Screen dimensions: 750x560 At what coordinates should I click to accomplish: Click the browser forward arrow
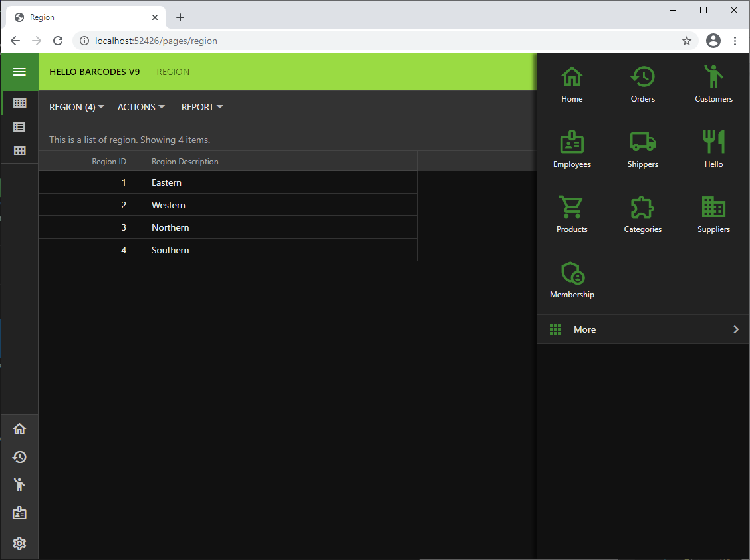pos(37,41)
